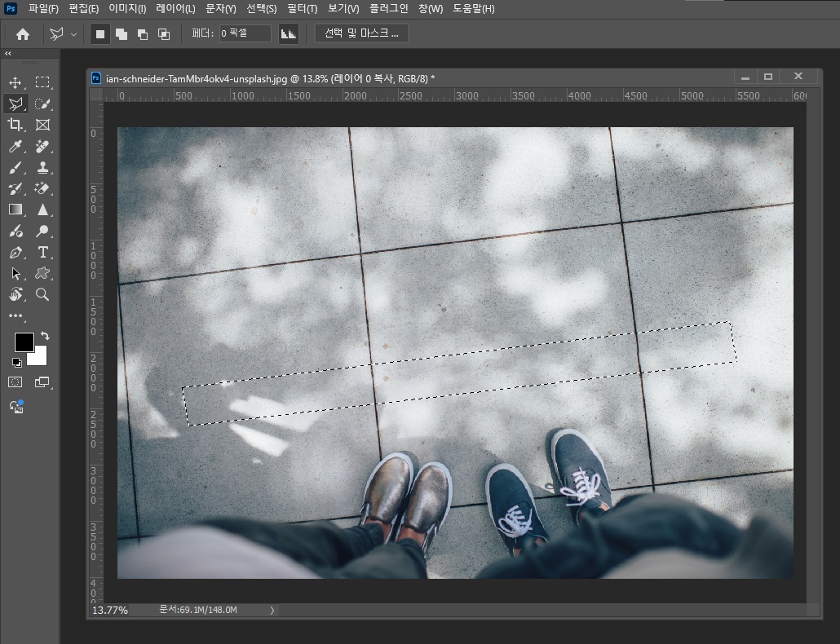Click the Home icon in options bar
This screenshot has height=644, width=840.
pos(23,34)
